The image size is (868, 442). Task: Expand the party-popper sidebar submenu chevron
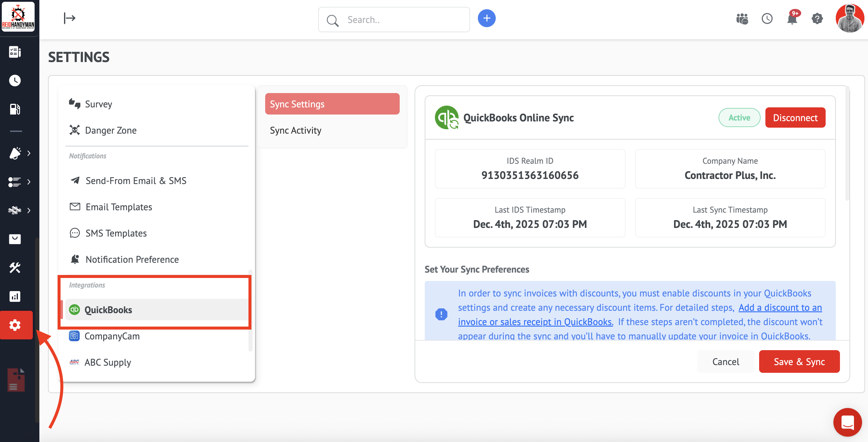(x=29, y=153)
